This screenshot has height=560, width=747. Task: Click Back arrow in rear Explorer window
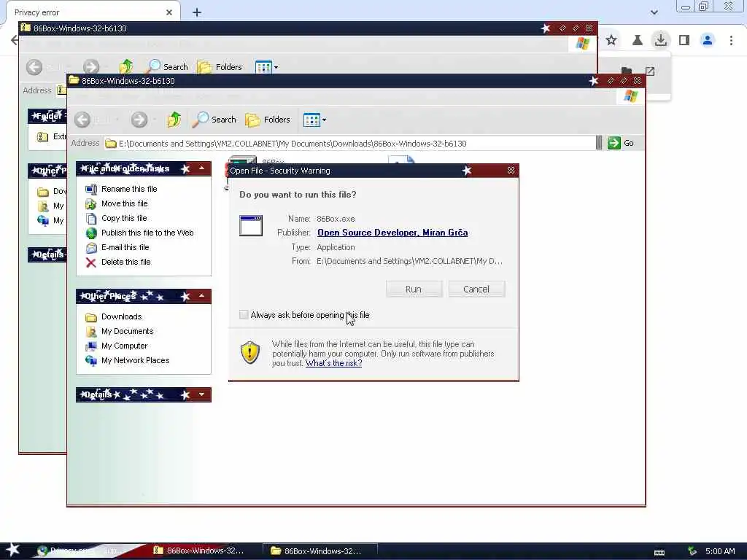34,67
